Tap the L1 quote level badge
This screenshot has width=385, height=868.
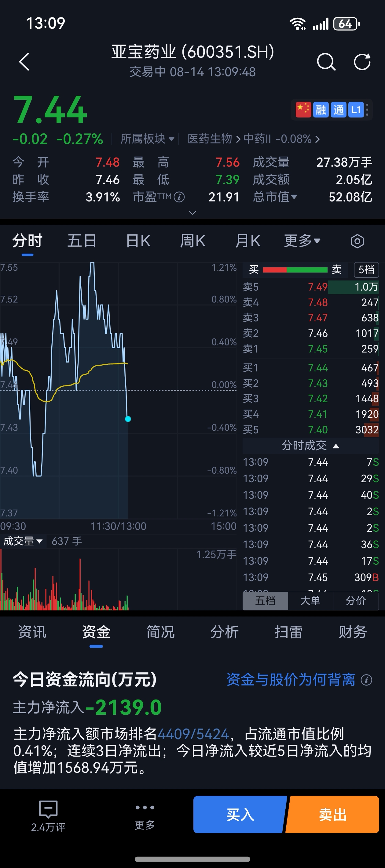click(x=356, y=110)
